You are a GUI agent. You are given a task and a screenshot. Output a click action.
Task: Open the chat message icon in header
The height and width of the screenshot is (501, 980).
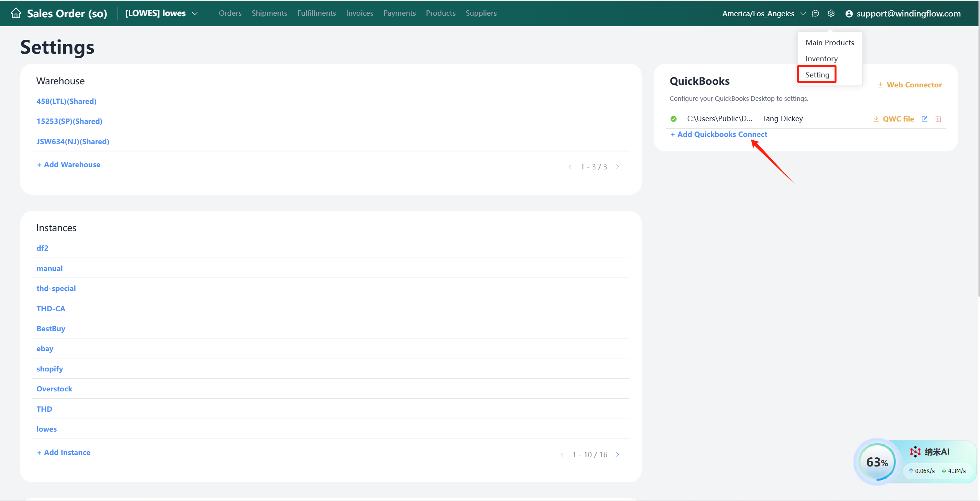point(815,13)
